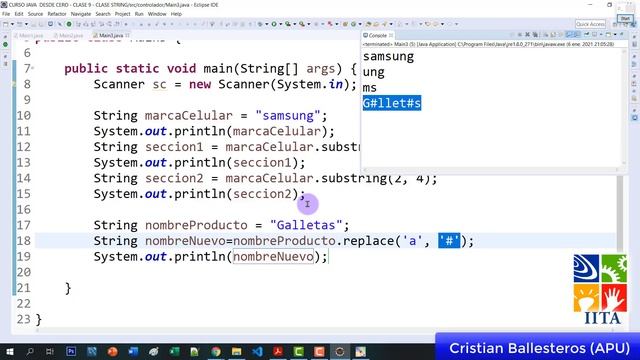
Task: Open the New Java class dropdown arrow
Action: (360, 24)
